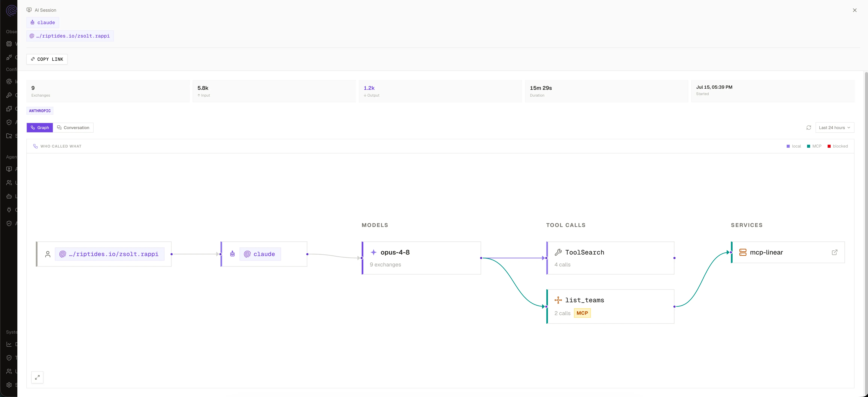Click the sidebar settings gear icon

point(9,385)
